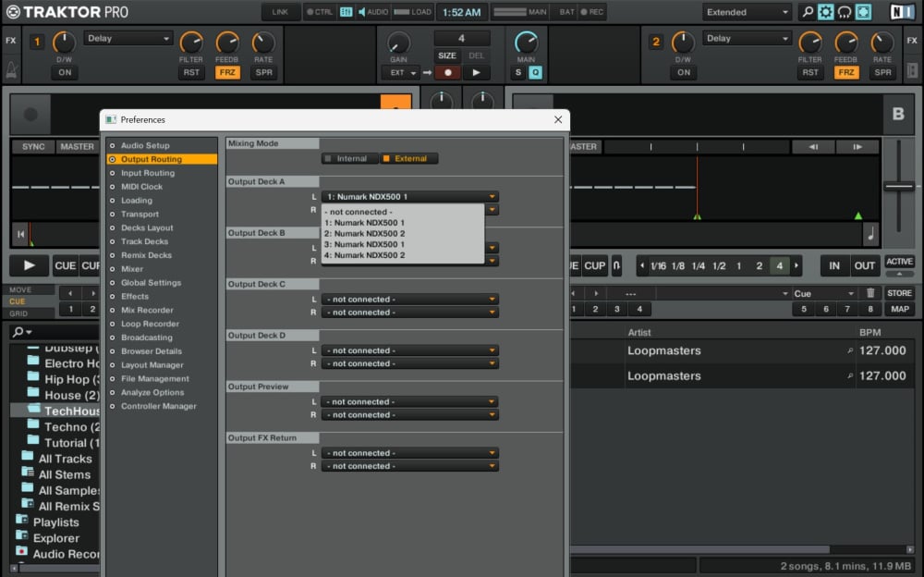The height and width of the screenshot is (577, 924).
Task: Open Output Deck A left channel dropdown
Action: [409, 196]
